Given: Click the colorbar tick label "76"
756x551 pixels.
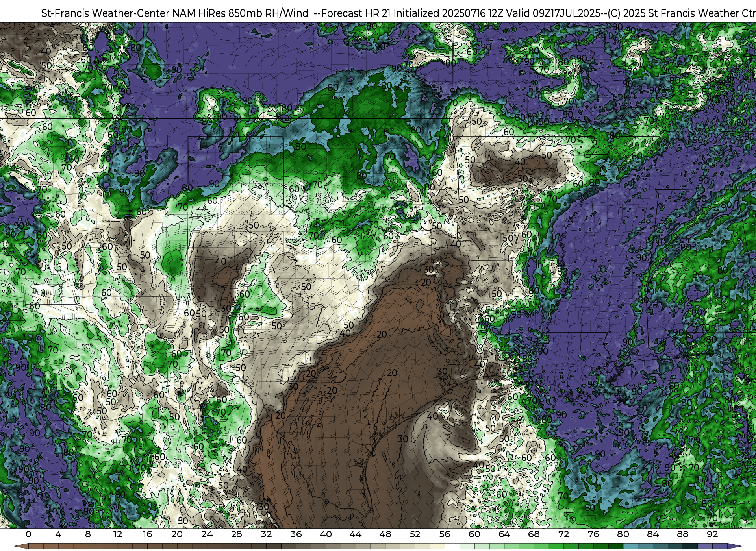Looking at the screenshot, I should point(593,534).
